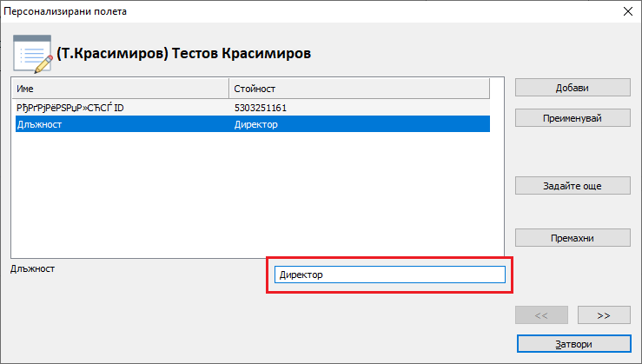Screen dimensions: 642x364
Task: Click the Задайте още button
Action: (x=572, y=185)
